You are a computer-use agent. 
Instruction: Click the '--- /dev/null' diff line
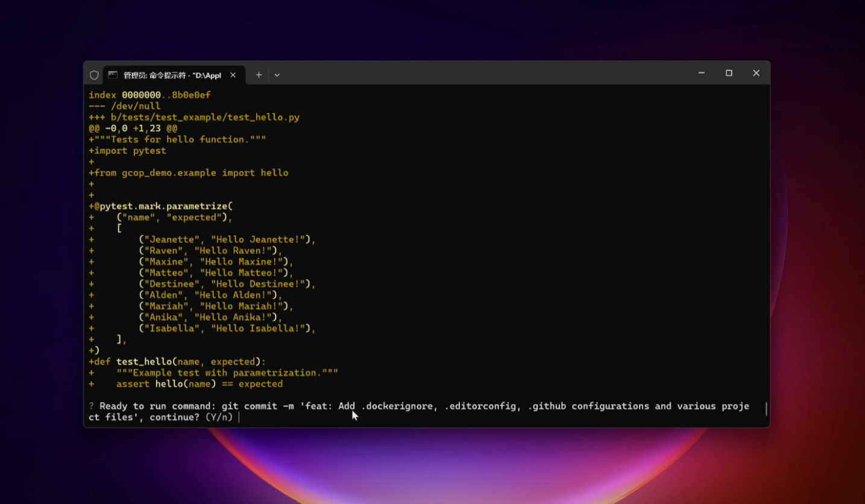pyautogui.click(x=124, y=106)
